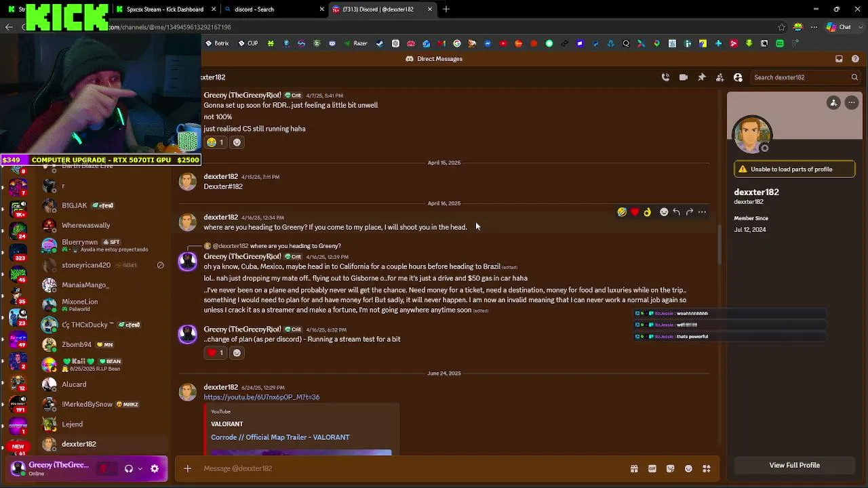
Task: Open the dexxter182 direct message
Action: 103,444
